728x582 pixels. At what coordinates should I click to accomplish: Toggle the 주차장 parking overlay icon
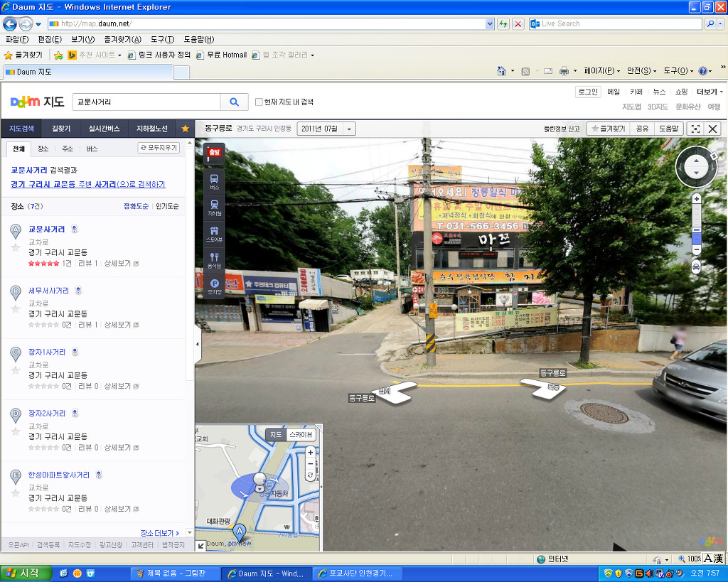(x=214, y=286)
